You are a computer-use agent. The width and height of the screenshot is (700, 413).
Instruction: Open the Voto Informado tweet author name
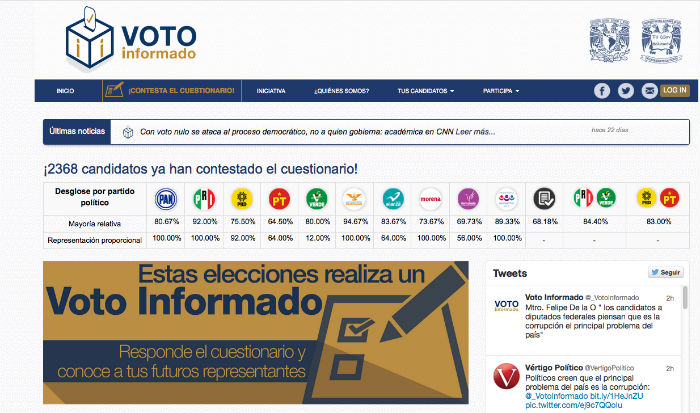coord(554,297)
